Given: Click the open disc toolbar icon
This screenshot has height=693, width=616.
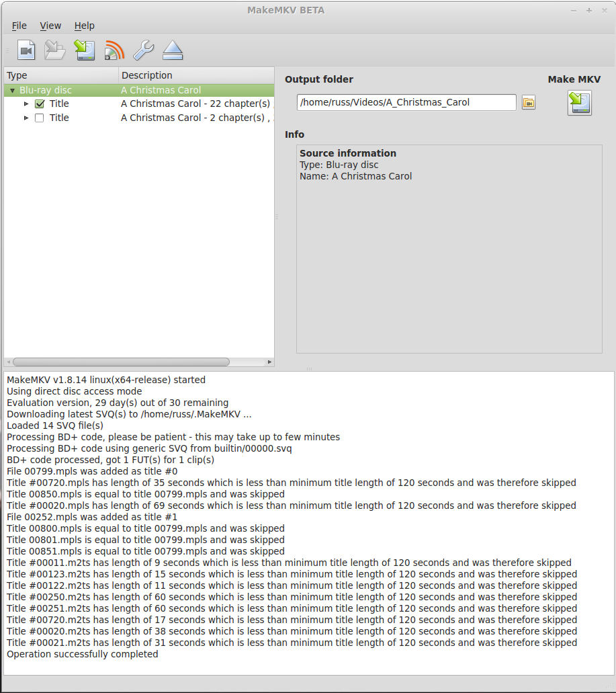Looking at the screenshot, I should (x=55, y=50).
